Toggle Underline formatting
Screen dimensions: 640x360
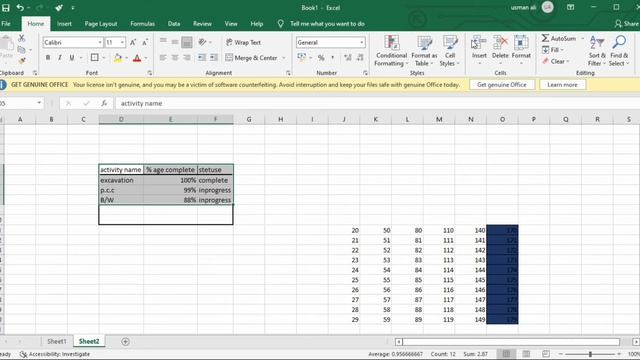(x=72, y=58)
